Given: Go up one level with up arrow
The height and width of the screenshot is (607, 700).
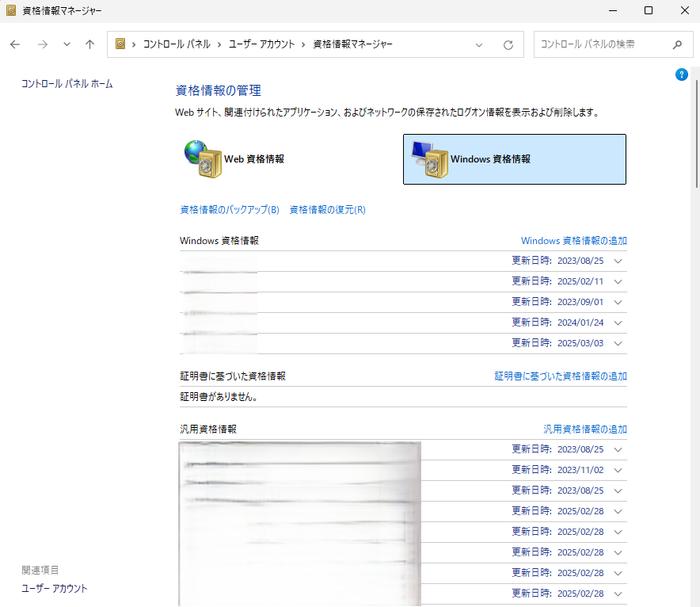Looking at the screenshot, I should click(89, 44).
